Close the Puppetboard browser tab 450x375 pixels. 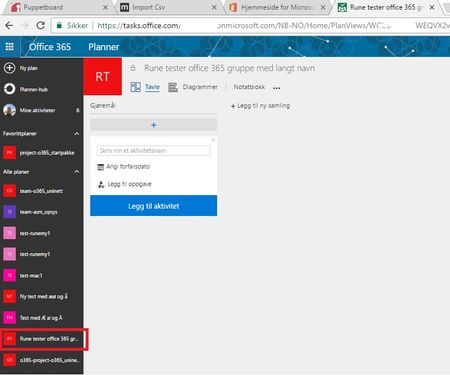click(105, 7)
